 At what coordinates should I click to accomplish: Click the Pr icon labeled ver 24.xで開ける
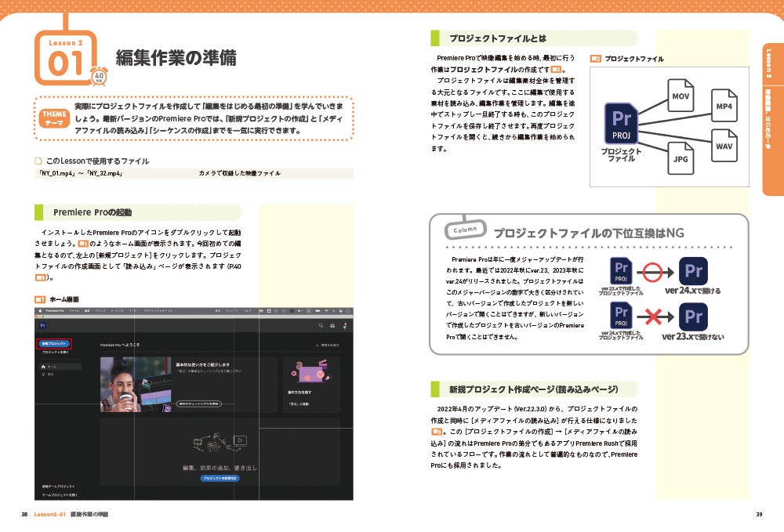point(693,270)
